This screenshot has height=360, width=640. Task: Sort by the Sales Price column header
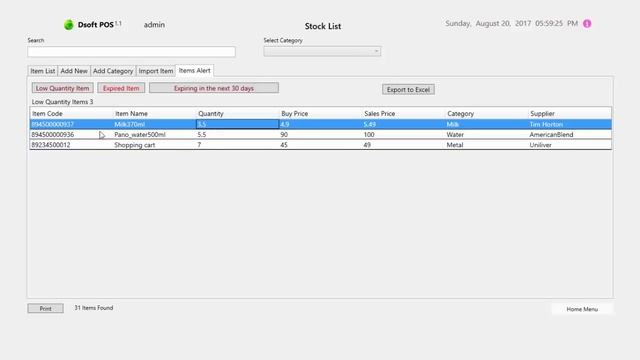(x=404, y=113)
